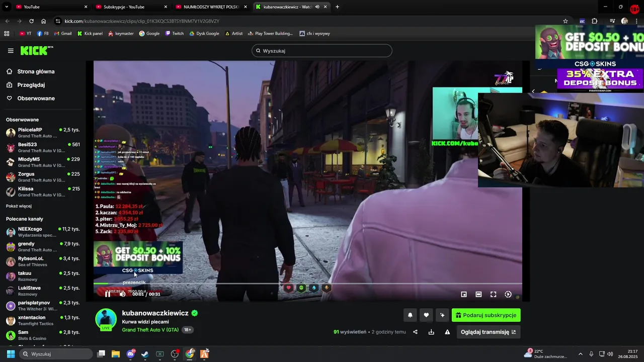Image resolution: width=644 pixels, height=362 pixels.
Task: Open MlodyM5 channel in sidebar
Action: [43, 162]
